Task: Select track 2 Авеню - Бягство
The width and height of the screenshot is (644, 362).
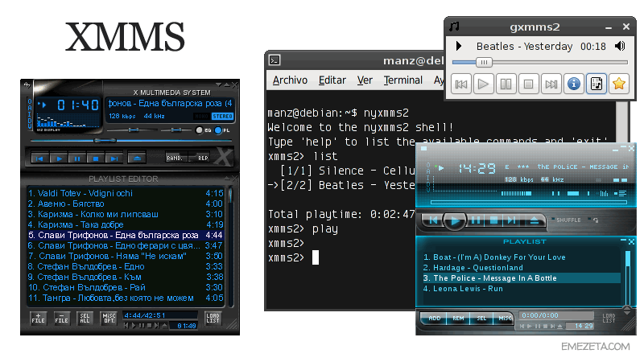Action: point(126,204)
